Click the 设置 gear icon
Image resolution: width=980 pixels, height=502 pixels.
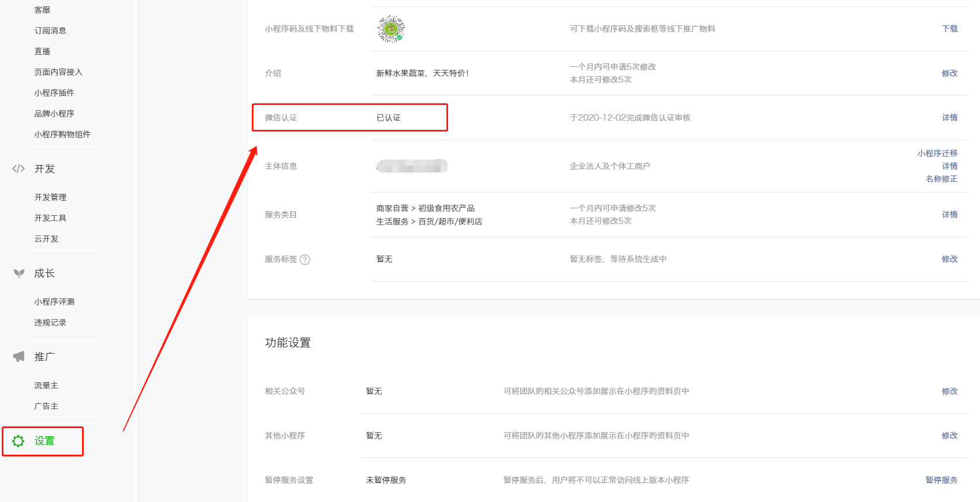pos(18,441)
